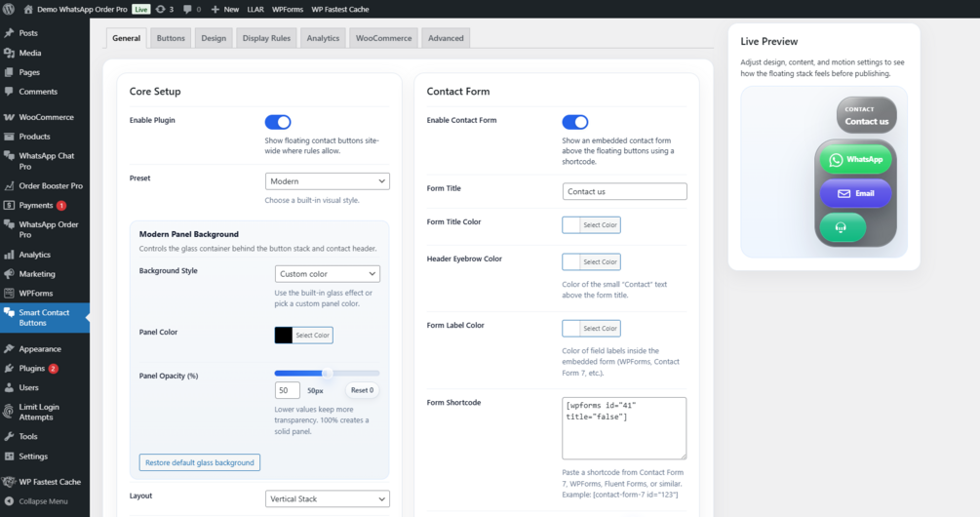
Task: Open the site home icon in admin bar
Action: [28, 10]
